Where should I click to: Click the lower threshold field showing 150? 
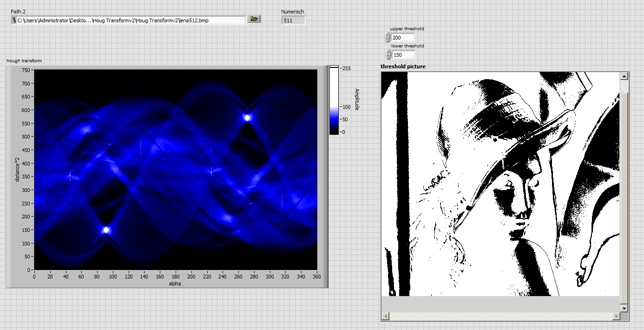coord(402,55)
